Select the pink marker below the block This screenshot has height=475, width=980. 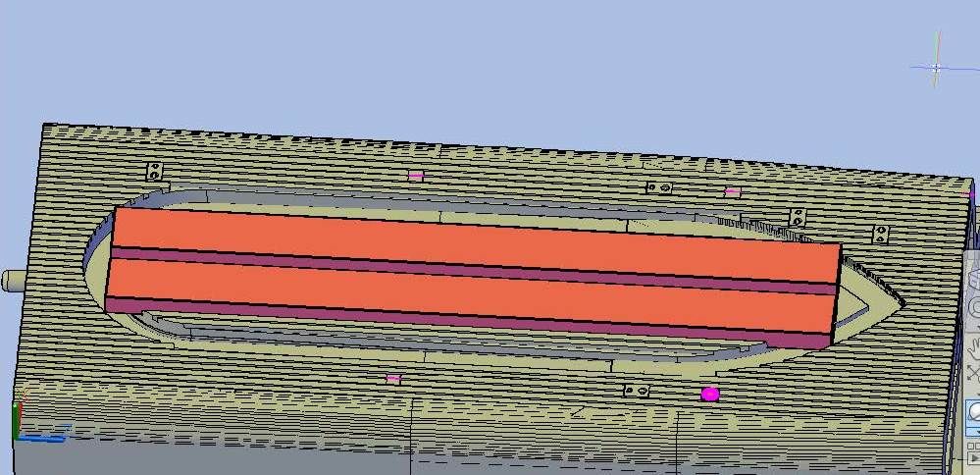point(393,379)
